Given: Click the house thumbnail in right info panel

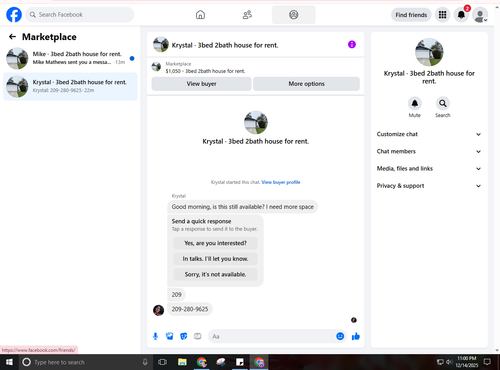Looking at the screenshot, I should (x=429, y=52).
